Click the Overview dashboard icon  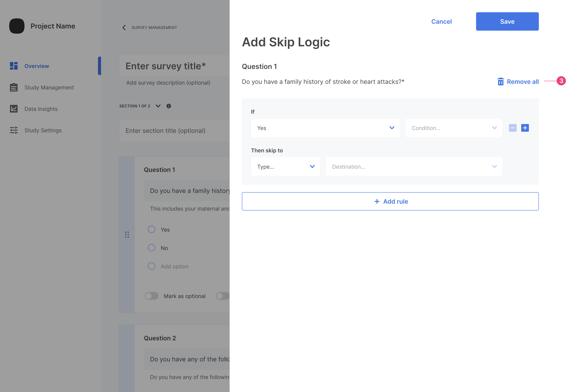pyautogui.click(x=14, y=66)
